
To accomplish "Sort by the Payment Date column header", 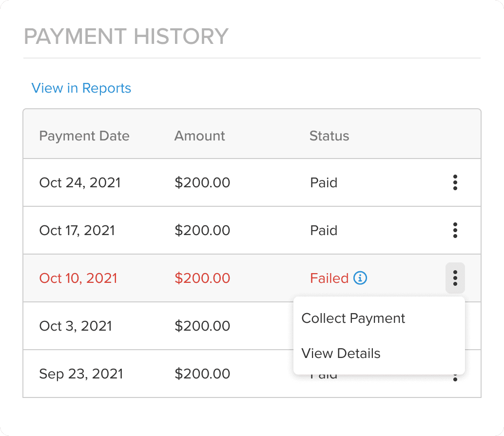I will (x=84, y=136).
